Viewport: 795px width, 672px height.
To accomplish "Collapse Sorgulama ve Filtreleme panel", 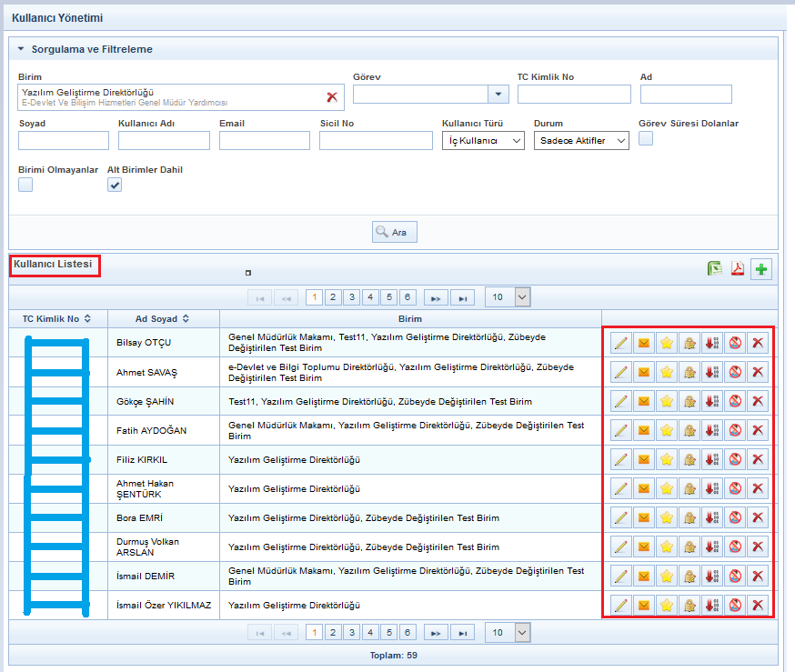I will pyautogui.click(x=21, y=49).
